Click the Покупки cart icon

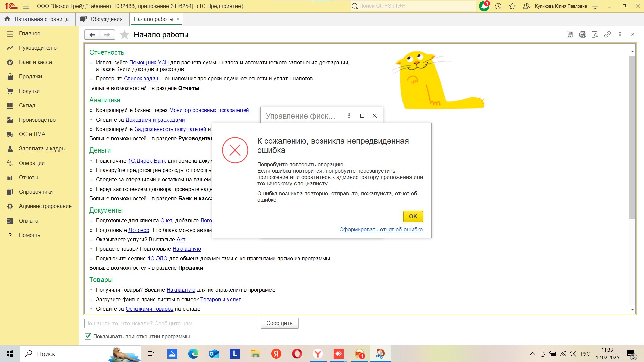10,91
